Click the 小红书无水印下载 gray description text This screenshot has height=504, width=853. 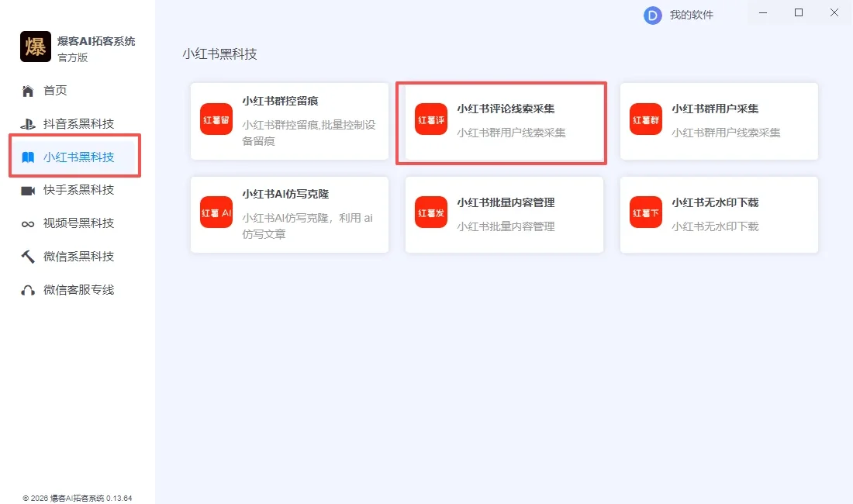pos(716,226)
